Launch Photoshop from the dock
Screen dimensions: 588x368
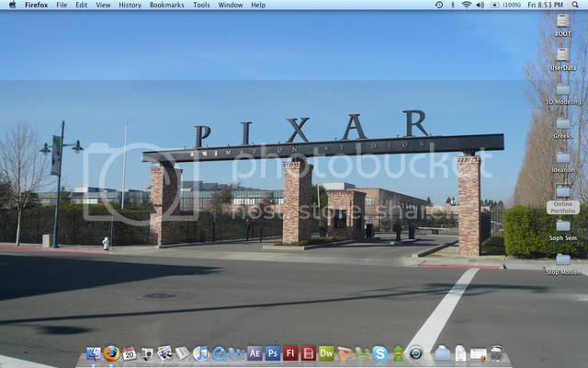point(272,353)
